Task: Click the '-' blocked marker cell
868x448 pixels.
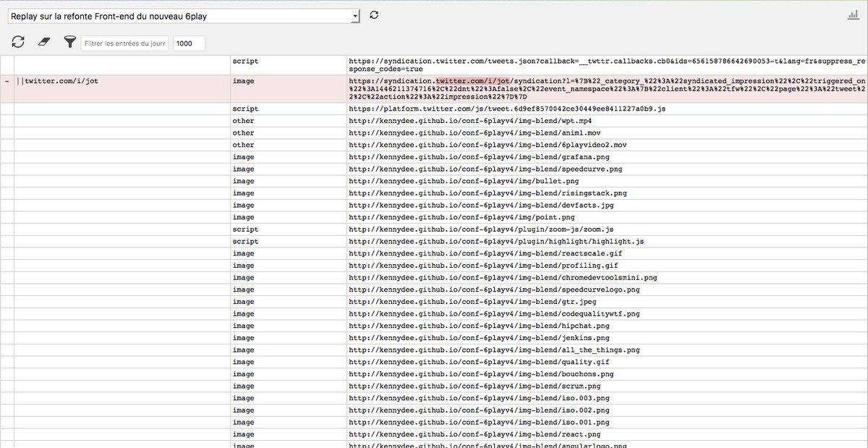Action: [x=7, y=88]
